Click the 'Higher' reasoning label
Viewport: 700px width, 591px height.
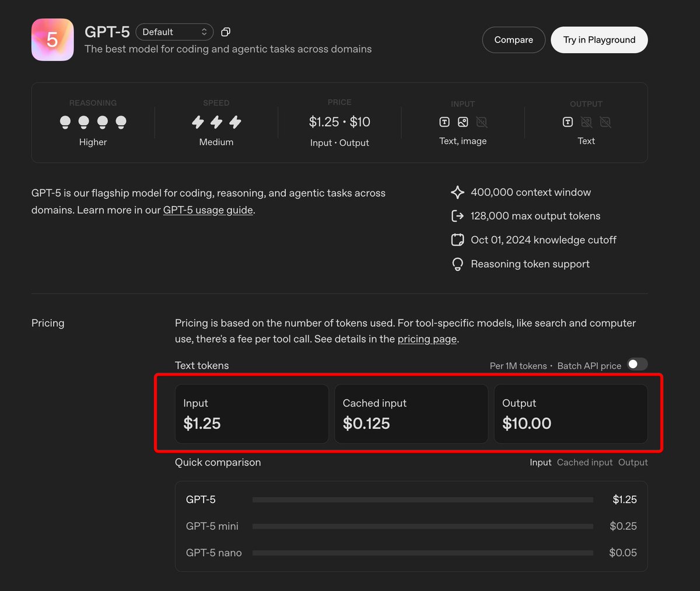[93, 142]
